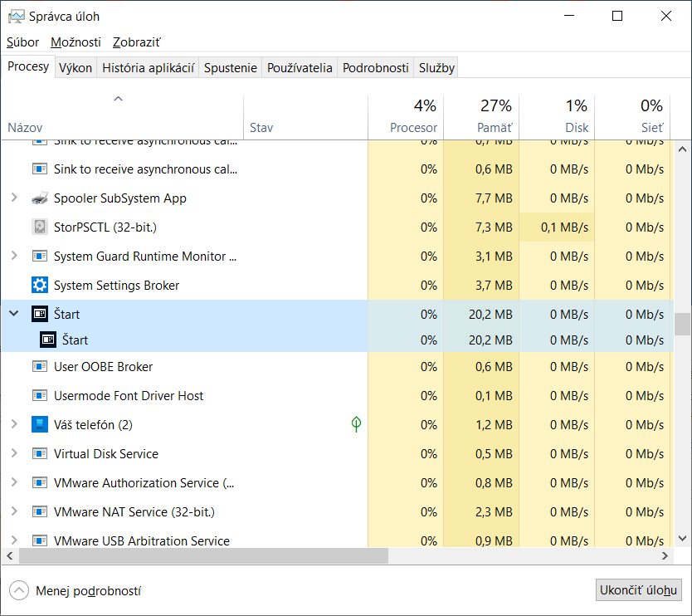Viewport: 692px width, 616px height.
Task: Click the Spooler SubSystem App printer icon
Action: (39, 198)
